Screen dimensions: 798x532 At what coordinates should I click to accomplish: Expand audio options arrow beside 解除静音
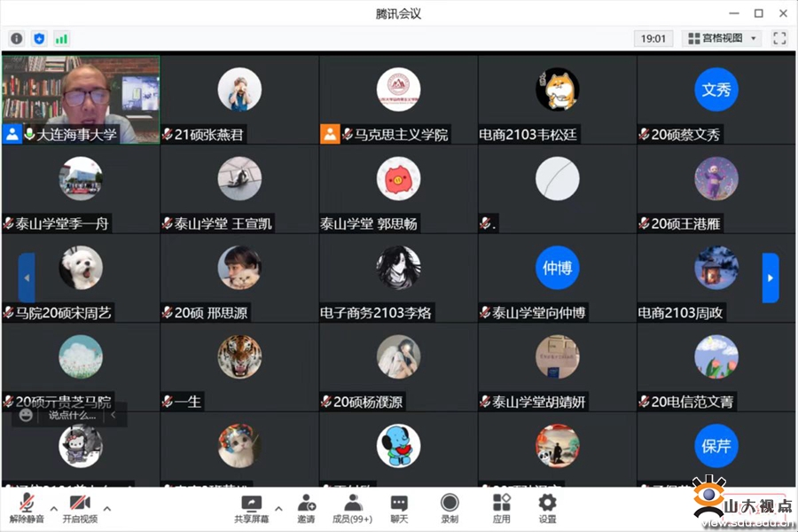(53, 509)
